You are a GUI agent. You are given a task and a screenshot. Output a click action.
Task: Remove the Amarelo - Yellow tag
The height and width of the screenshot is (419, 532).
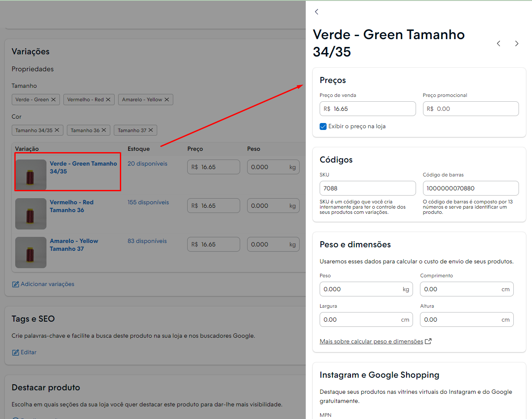click(167, 100)
